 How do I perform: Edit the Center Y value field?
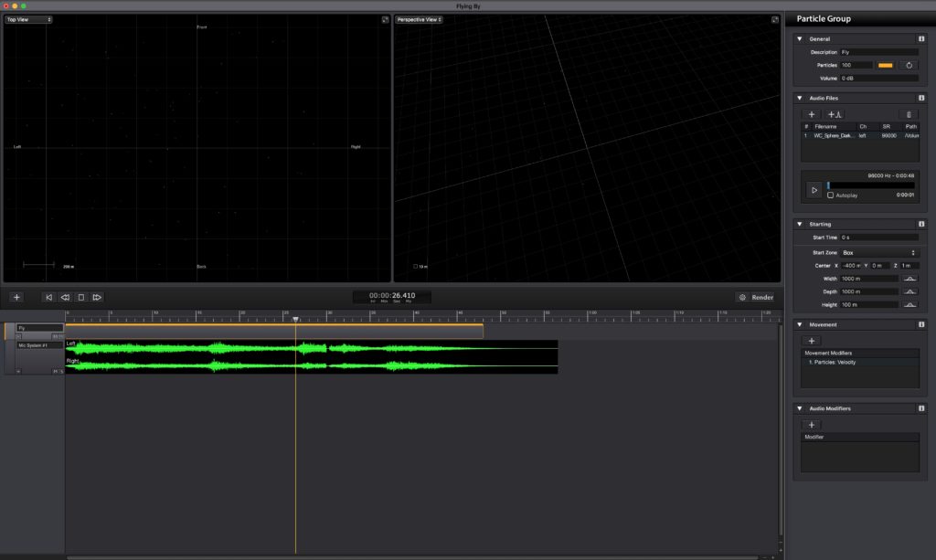880,266
